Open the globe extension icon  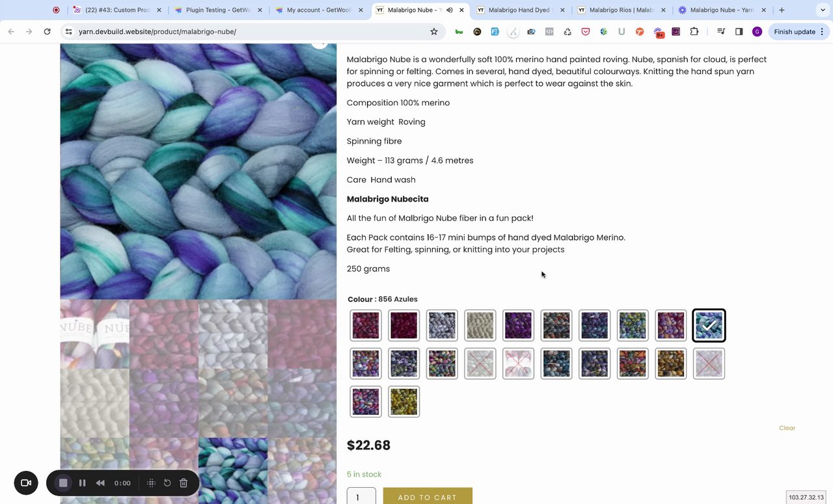click(604, 31)
